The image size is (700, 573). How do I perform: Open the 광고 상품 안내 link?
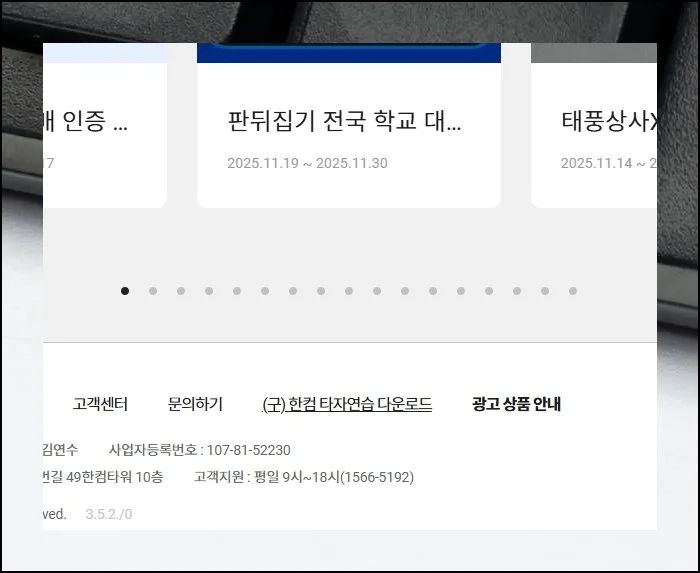(x=517, y=404)
